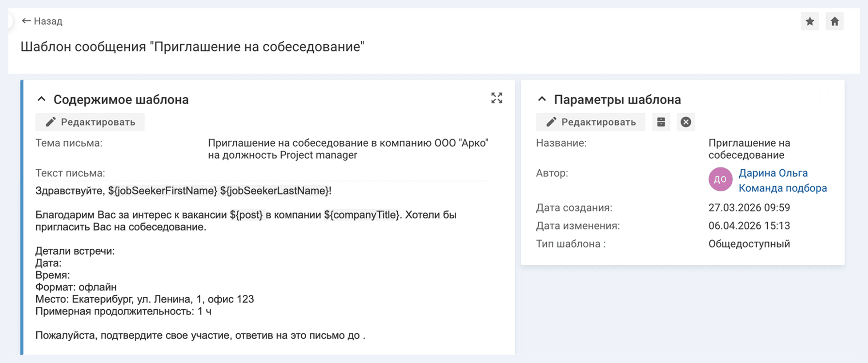Edit the template parameters (Редактировать)
The height and width of the screenshot is (363, 868).
coord(590,122)
